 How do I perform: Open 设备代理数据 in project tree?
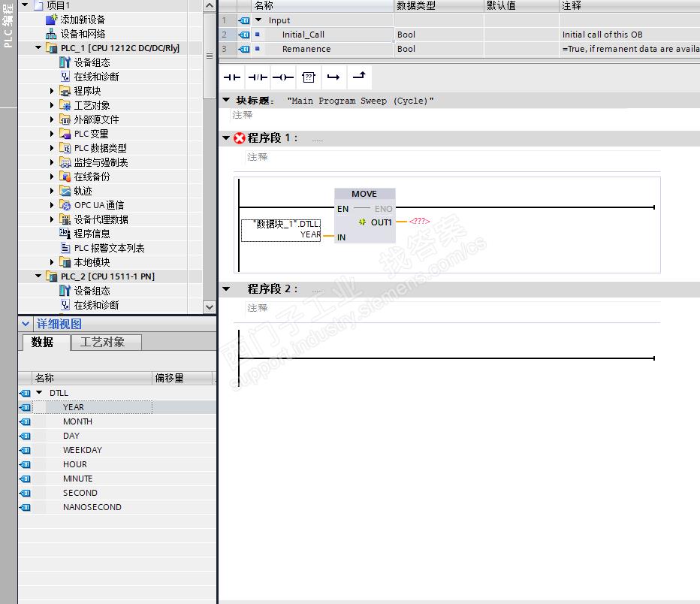click(x=101, y=219)
